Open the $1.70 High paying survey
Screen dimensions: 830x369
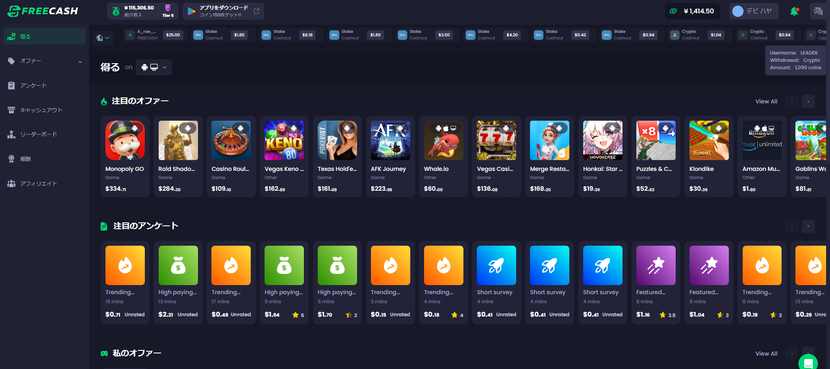[x=337, y=282]
